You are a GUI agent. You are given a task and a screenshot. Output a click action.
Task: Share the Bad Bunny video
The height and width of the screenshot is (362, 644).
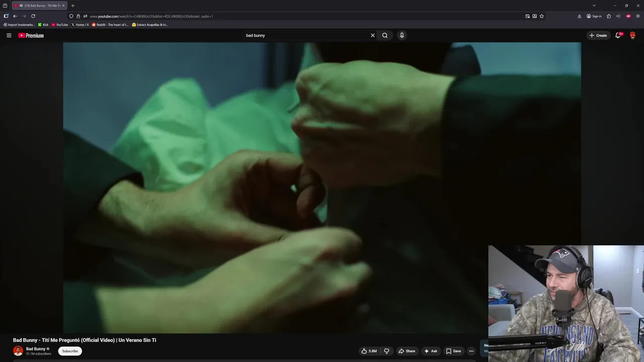(x=407, y=351)
